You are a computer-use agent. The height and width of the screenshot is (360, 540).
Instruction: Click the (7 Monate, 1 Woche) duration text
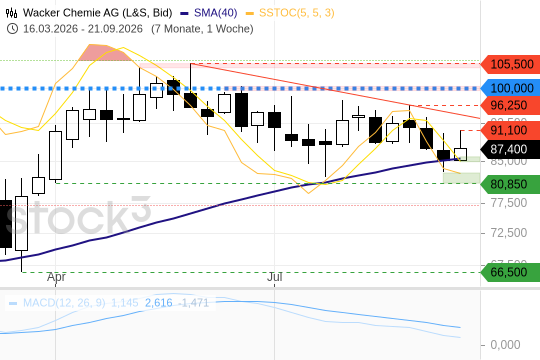point(202,29)
